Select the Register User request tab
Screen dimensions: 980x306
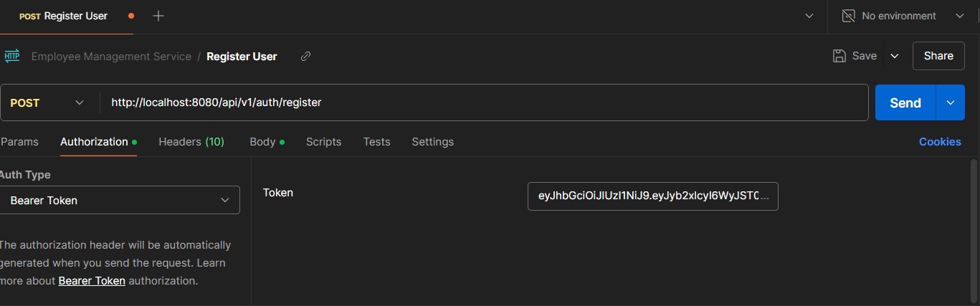point(67,16)
